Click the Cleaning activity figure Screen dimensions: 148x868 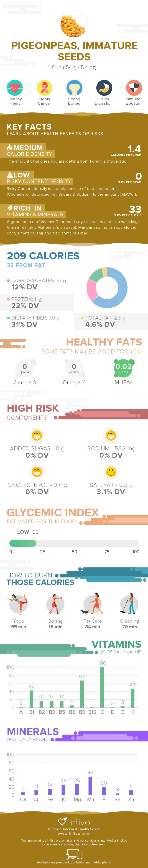point(130,604)
